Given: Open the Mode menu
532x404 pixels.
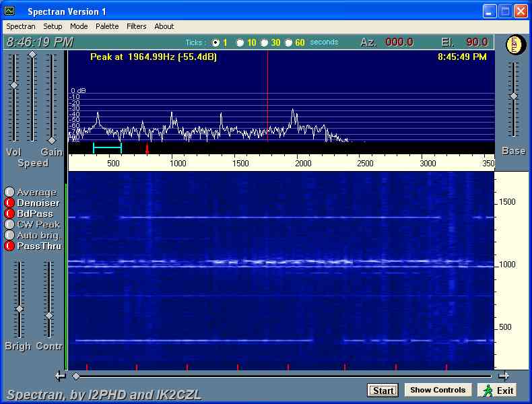Looking at the screenshot, I should [x=79, y=26].
